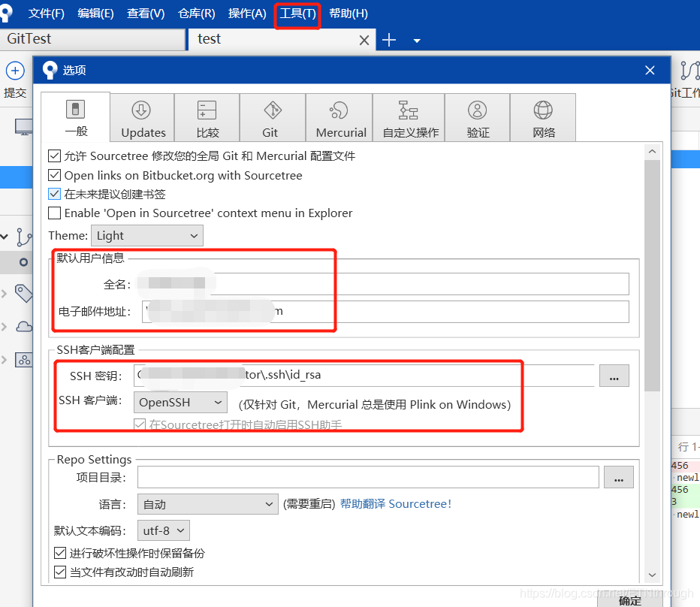This screenshot has height=607, width=700.
Task: Toggle allow Sourcetree to modify global config checkbox
Action: point(55,156)
